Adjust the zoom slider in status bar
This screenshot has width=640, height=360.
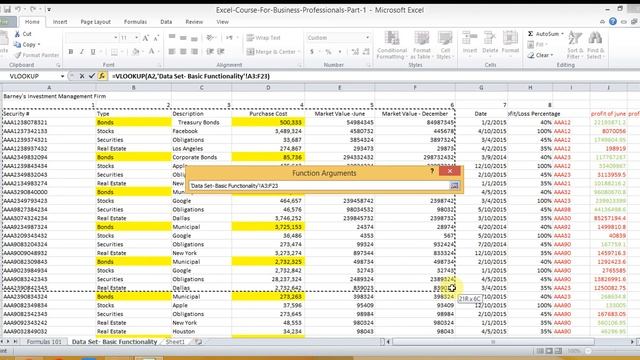(x=588, y=351)
